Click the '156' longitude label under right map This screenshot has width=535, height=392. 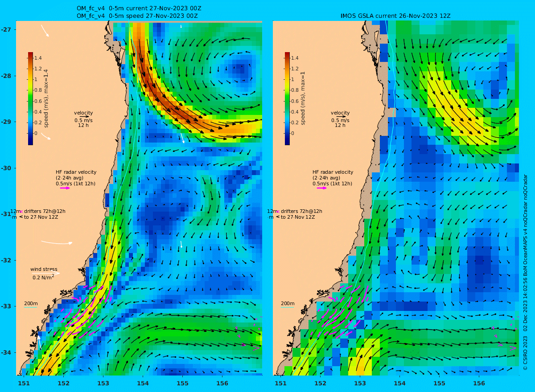(479, 383)
